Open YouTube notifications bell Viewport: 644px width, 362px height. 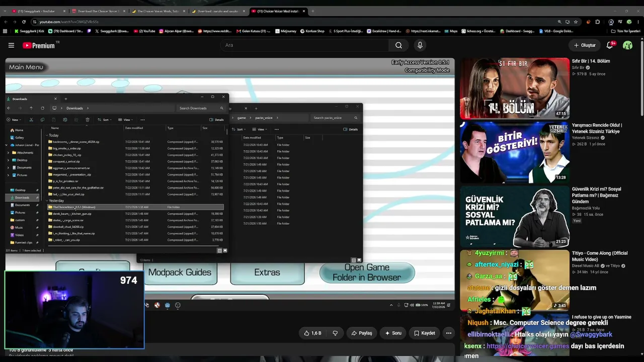coord(610,45)
